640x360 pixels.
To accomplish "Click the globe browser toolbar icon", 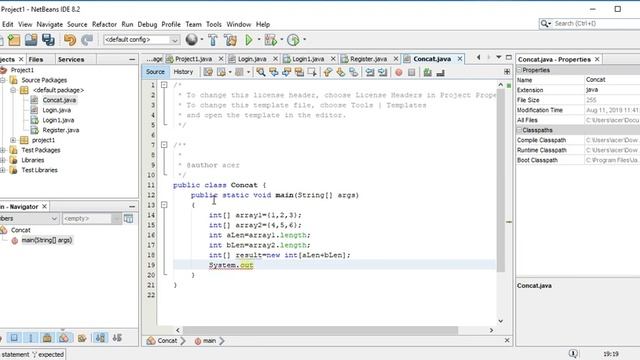I will coord(191,40).
